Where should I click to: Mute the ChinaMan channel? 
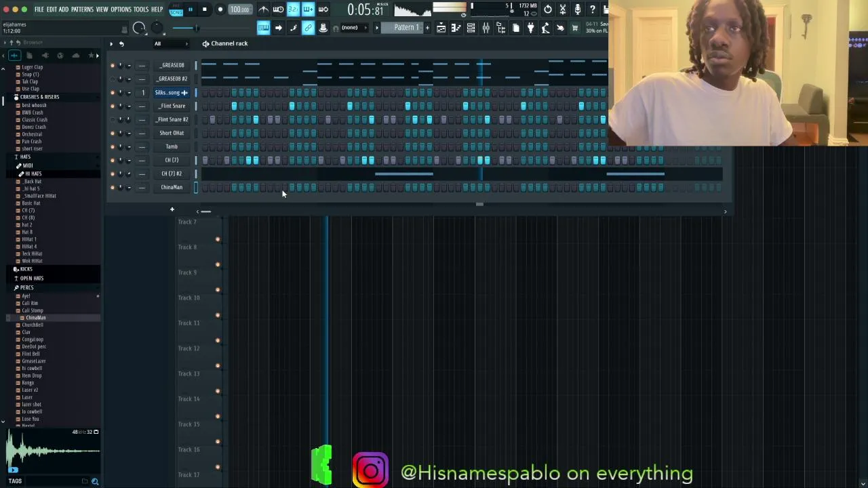click(x=113, y=187)
